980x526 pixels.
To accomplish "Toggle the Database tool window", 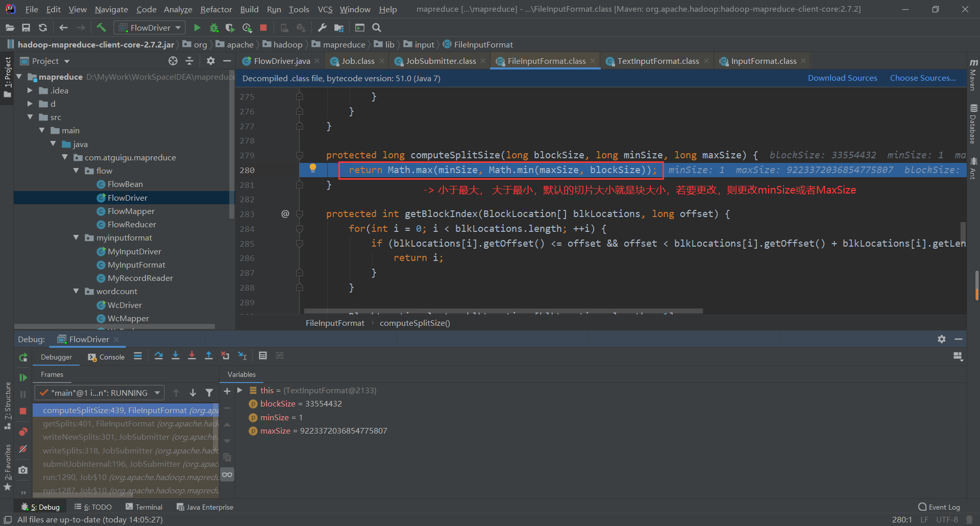I will pyautogui.click(x=973, y=124).
